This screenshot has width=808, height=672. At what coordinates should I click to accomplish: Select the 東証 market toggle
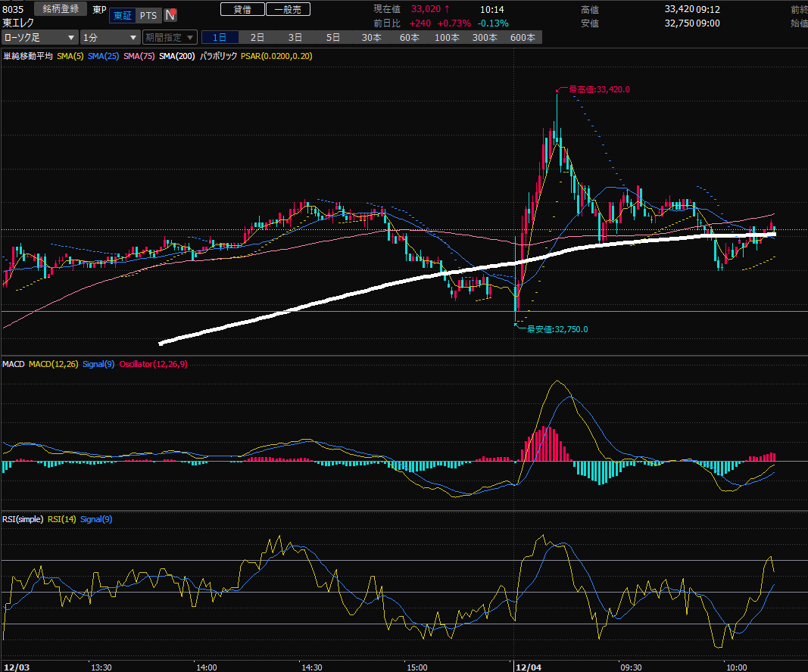point(122,14)
